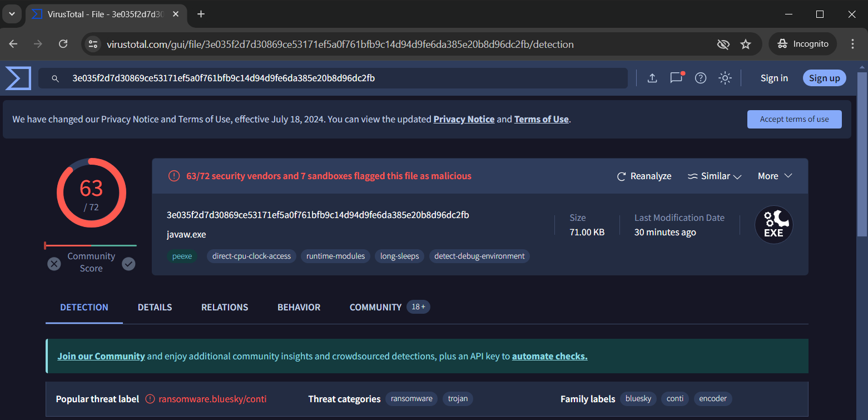
Task: Click Sign in
Action: 774,78
